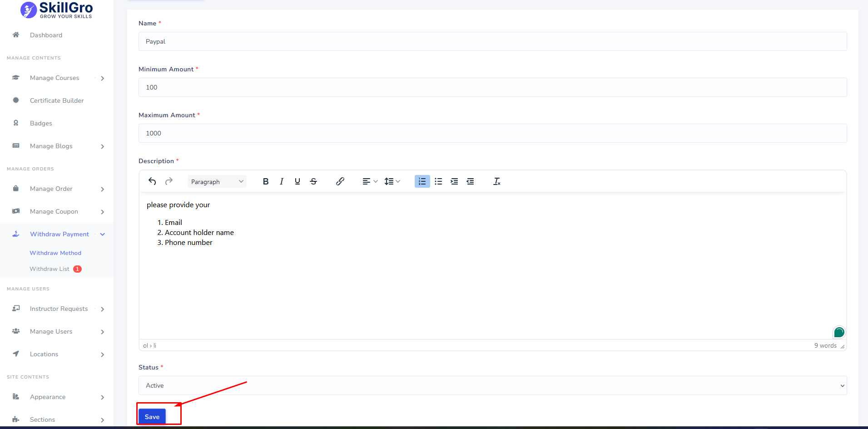Image resolution: width=868 pixels, height=429 pixels.
Task: Toggle strikethrough formatting
Action: pos(313,181)
